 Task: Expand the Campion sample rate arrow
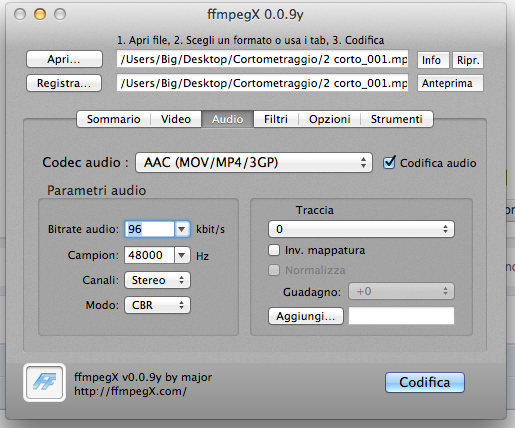pos(182,255)
